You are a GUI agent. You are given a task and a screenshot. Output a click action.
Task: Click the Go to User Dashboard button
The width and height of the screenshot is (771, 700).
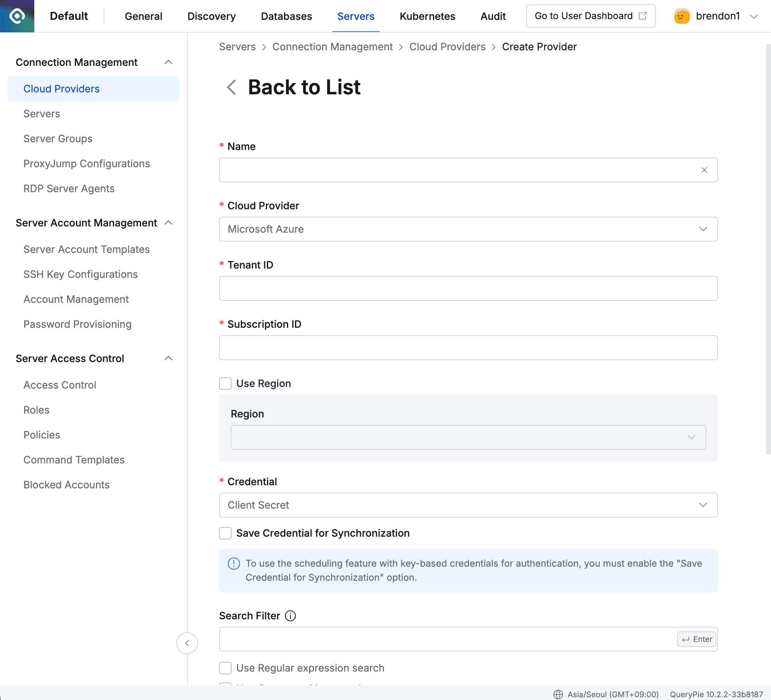click(x=590, y=16)
